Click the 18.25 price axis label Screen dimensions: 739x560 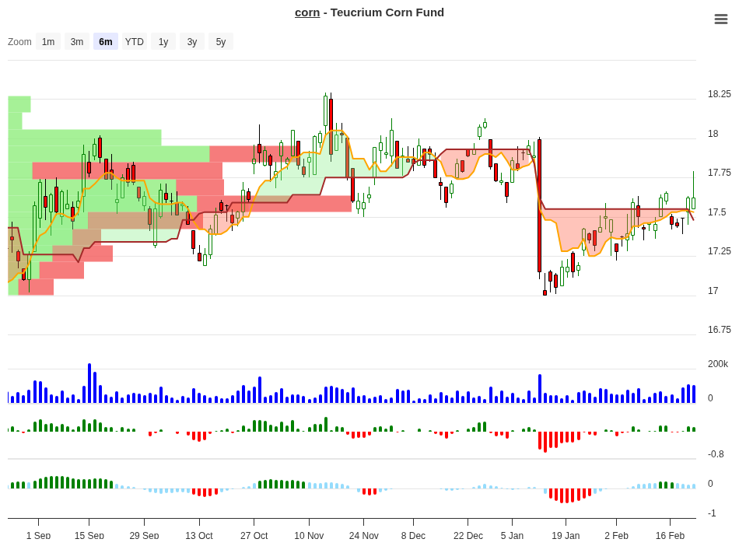pos(720,94)
